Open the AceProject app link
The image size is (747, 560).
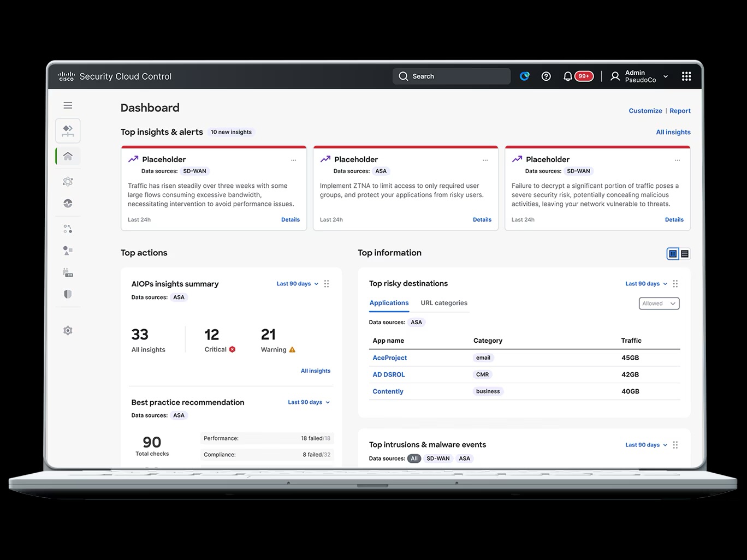390,358
